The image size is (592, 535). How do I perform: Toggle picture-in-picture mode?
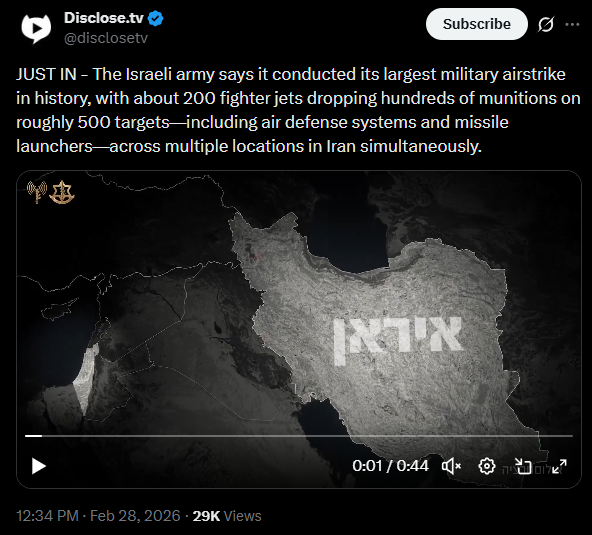(523, 466)
